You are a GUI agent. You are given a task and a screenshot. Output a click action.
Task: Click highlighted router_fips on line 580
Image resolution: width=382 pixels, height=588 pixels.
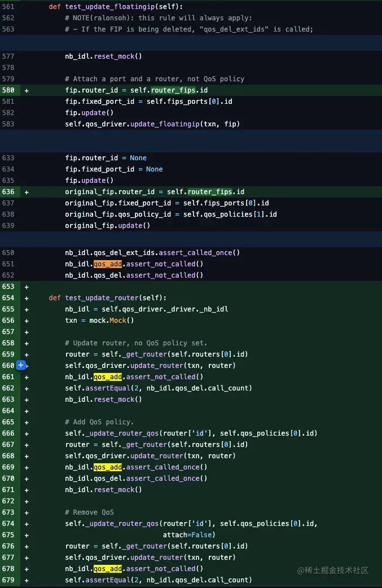coord(173,90)
